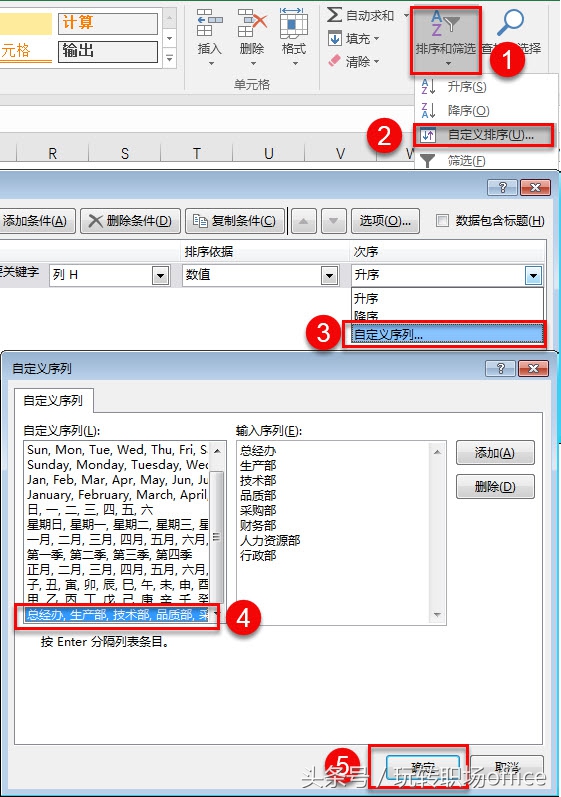This screenshot has height=797, width=561.
Task: Select 子, 丑, 寅, 卯 list entry
Action: (x=117, y=585)
